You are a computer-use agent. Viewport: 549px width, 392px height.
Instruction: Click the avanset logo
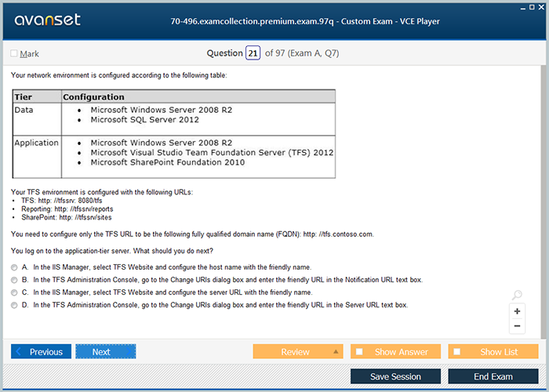[46, 20]
